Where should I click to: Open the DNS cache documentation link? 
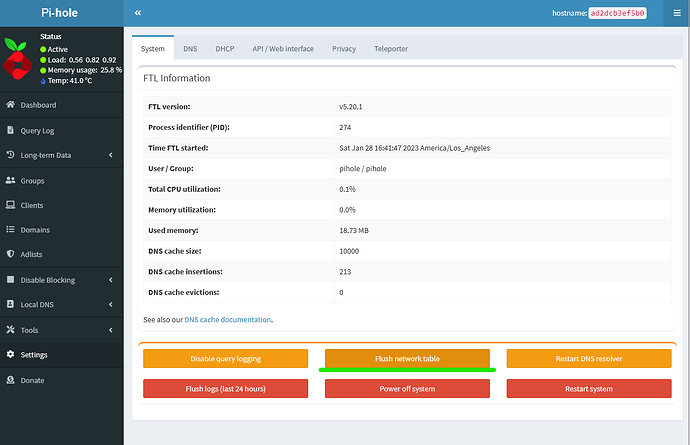pyautogui.click(x=228, y=320)
